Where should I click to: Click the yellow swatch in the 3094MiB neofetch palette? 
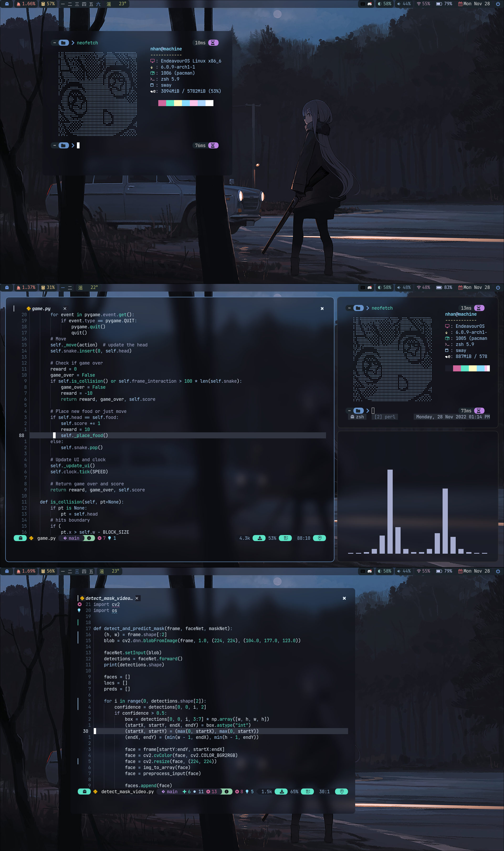tap(178, 103)
